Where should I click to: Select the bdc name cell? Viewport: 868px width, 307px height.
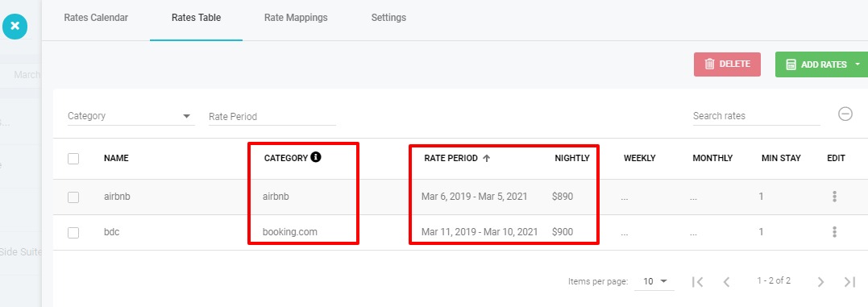pos(111,232)
